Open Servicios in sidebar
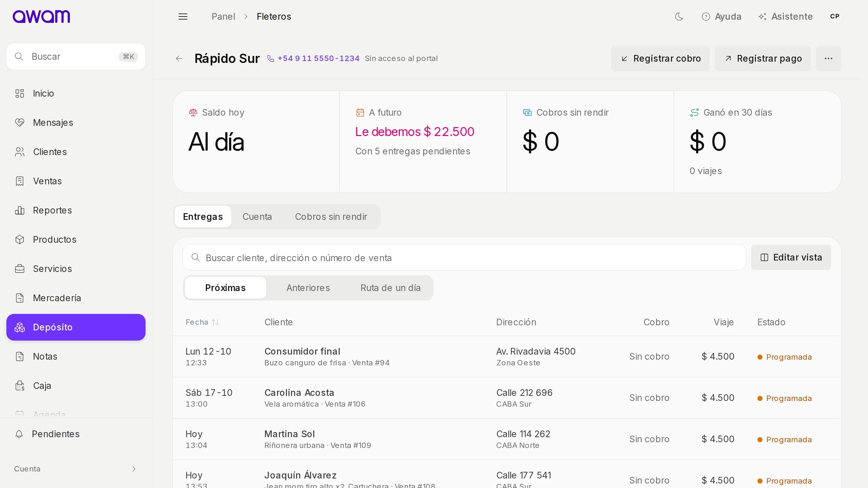868x488 pixels. [76, 269]
